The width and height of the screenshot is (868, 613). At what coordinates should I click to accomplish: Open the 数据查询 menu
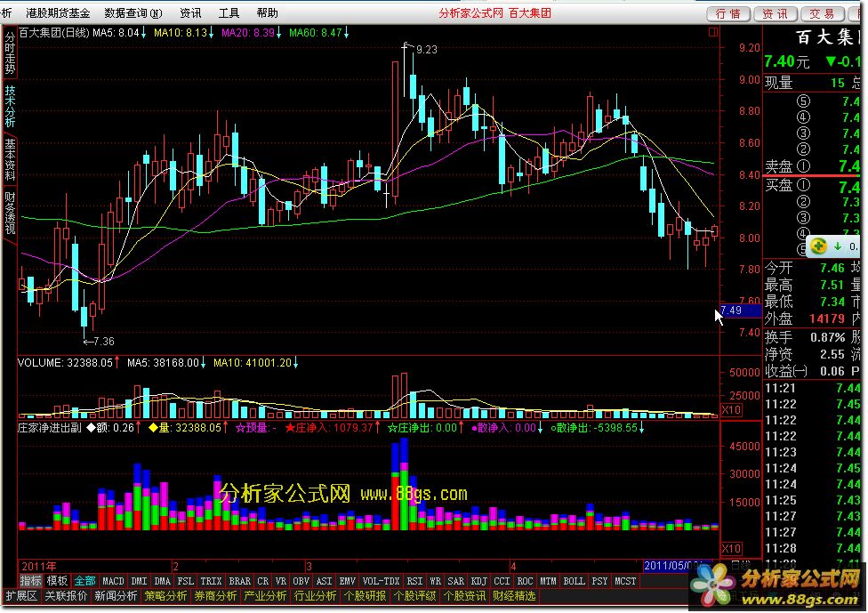(x=133, y=12)
